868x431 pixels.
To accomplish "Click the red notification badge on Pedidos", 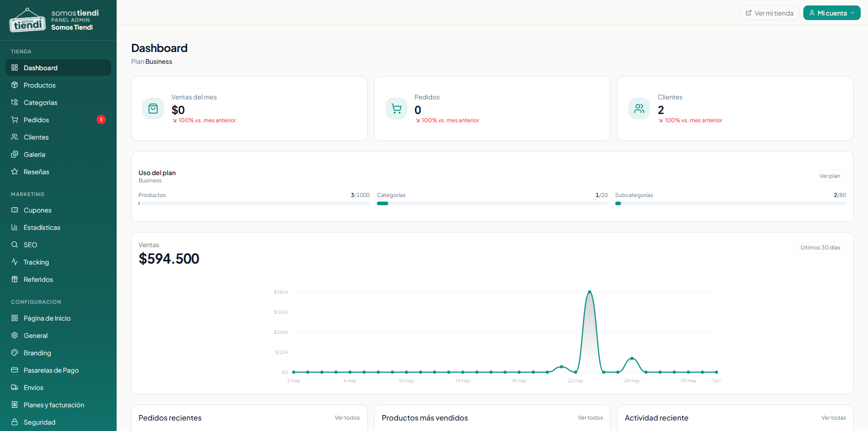I will tap(101, 119).
